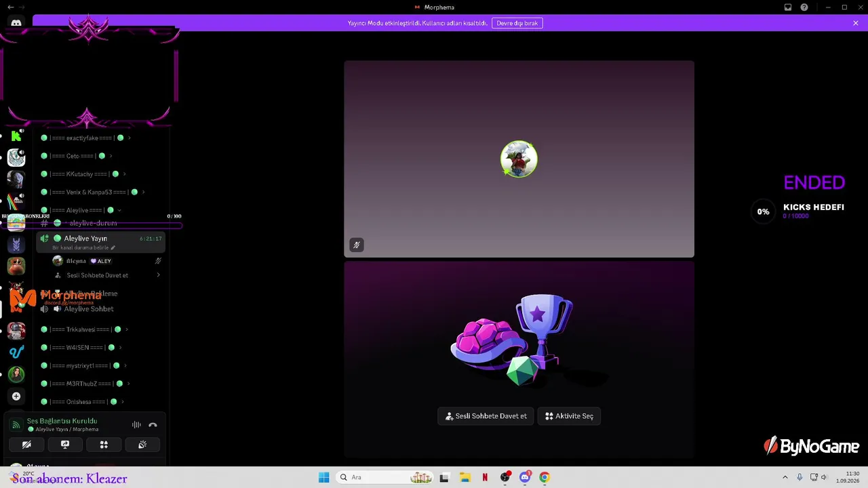Open Google Chrome from the taskbar
The width and height of the screenshot is (868, 488).
(545, 477)
